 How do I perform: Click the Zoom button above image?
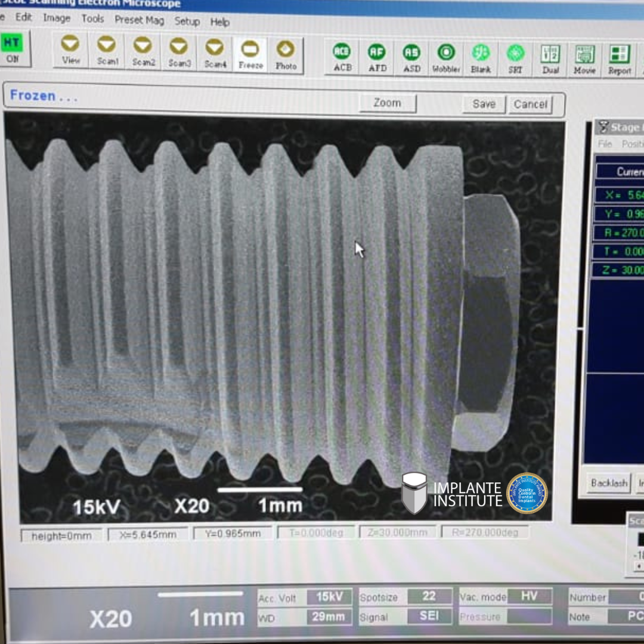coord(387,103)
